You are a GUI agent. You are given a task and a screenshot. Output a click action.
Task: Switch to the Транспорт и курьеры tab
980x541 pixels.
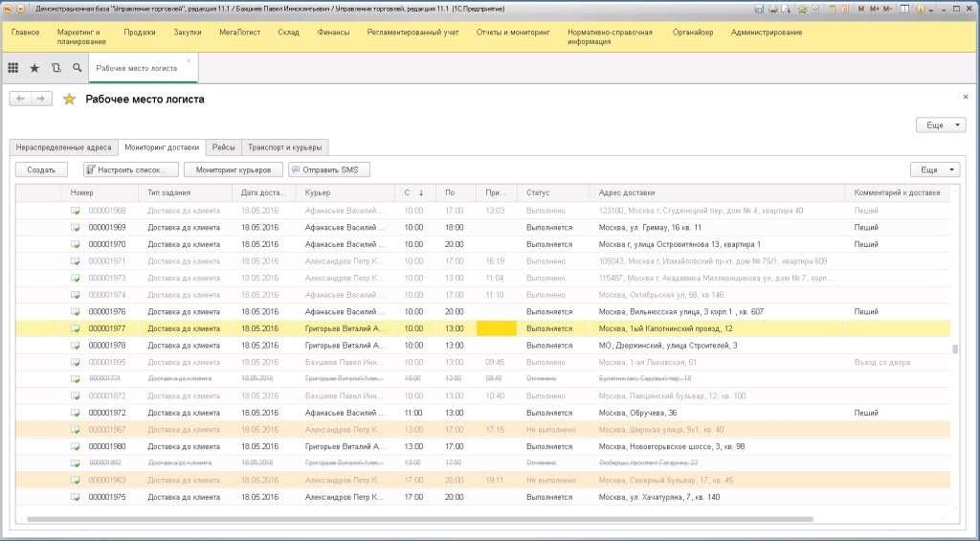click(x=284, y=147)
